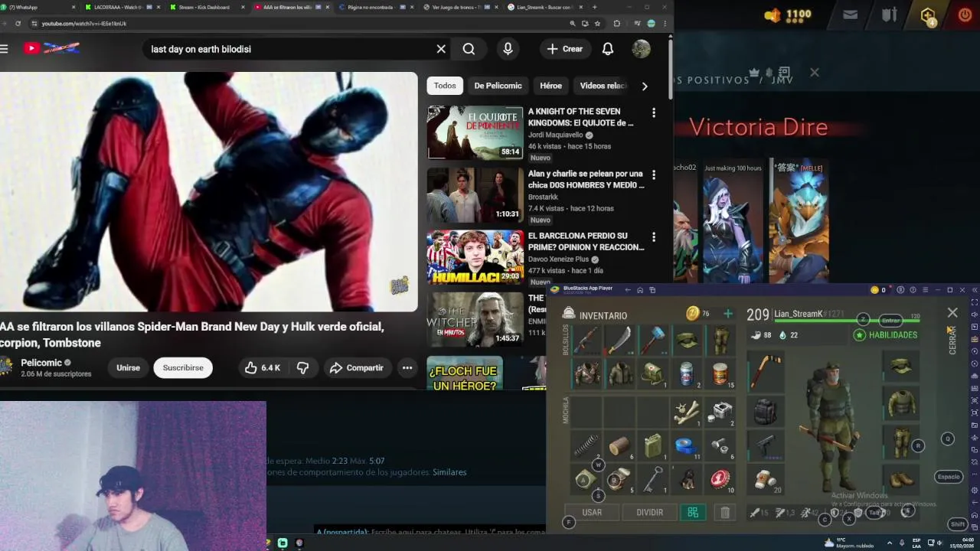The image size is (980, 551).
Task: Like the video with 6.4 K likes
Action: click(x=263, y=368)
